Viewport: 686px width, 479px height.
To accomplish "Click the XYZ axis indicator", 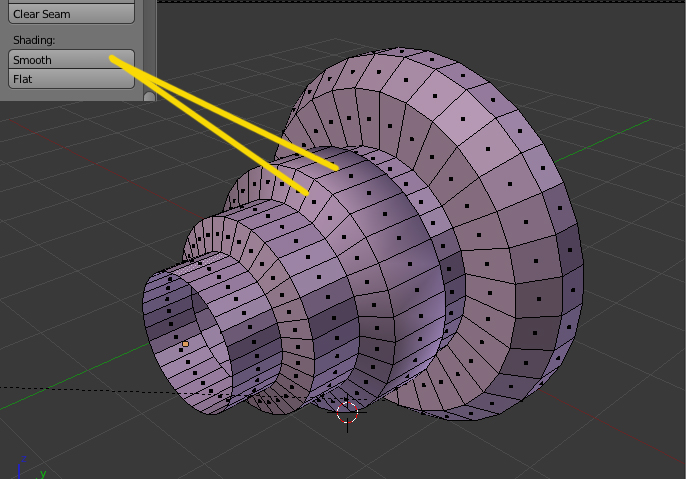I will tap(30, 469).
